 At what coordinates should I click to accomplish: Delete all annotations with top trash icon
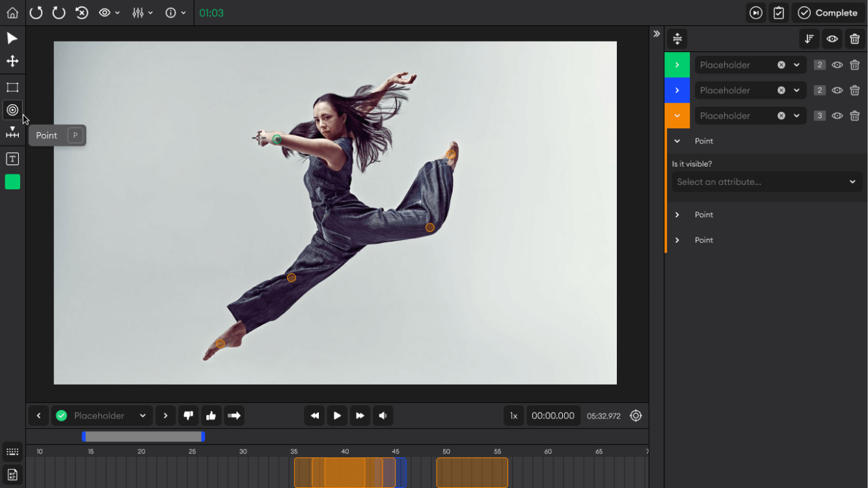coord(855,39)
